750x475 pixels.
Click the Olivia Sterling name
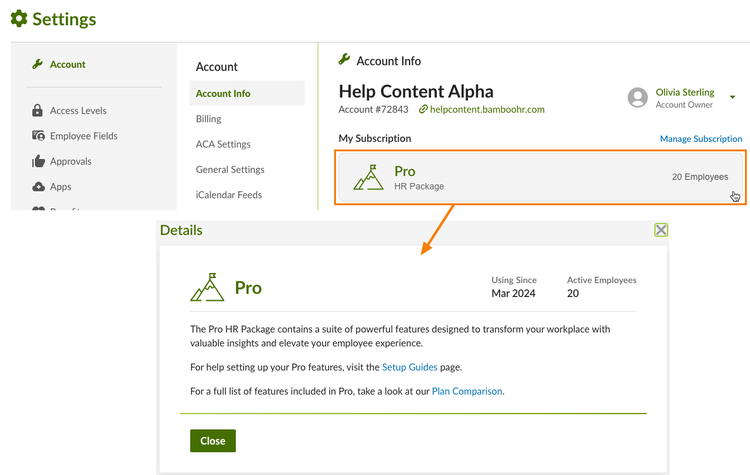(685, 92)
